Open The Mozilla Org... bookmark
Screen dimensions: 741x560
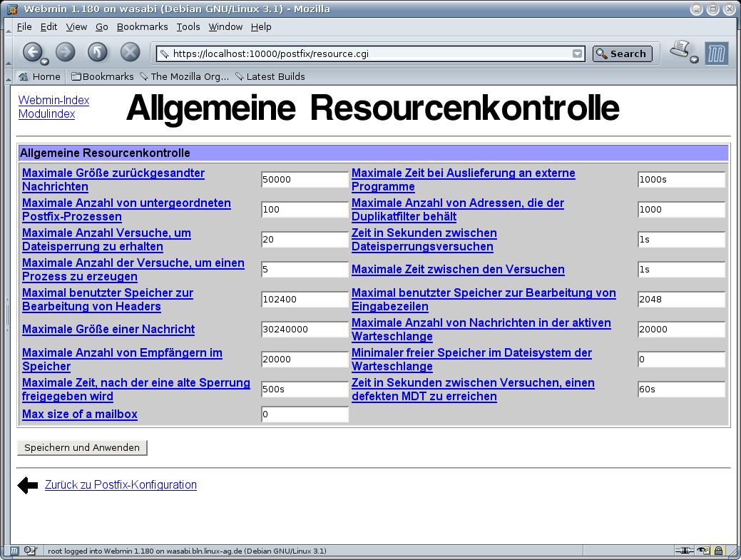tap(185, 76)
